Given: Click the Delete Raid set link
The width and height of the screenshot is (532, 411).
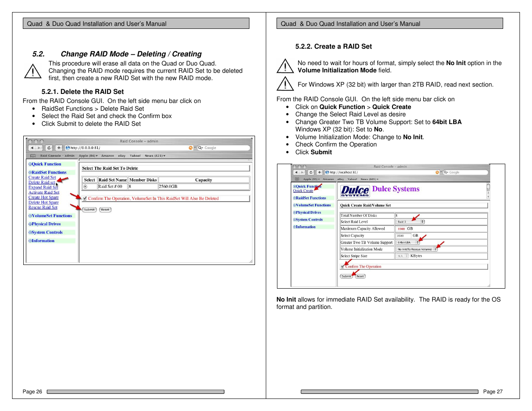Looking at the screenshot, I should click(x=42, y=183).
